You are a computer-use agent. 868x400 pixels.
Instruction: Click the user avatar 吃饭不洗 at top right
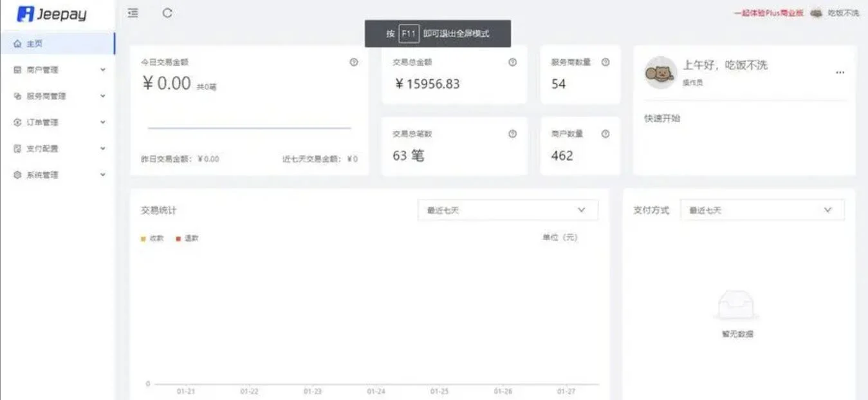tap(816, 13)
